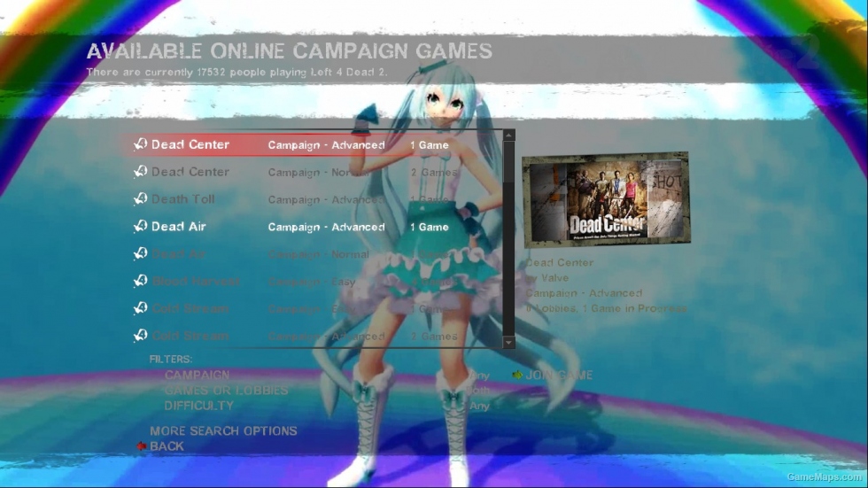Choose the Cold Stream Advanced game name

tap(190, 336)
